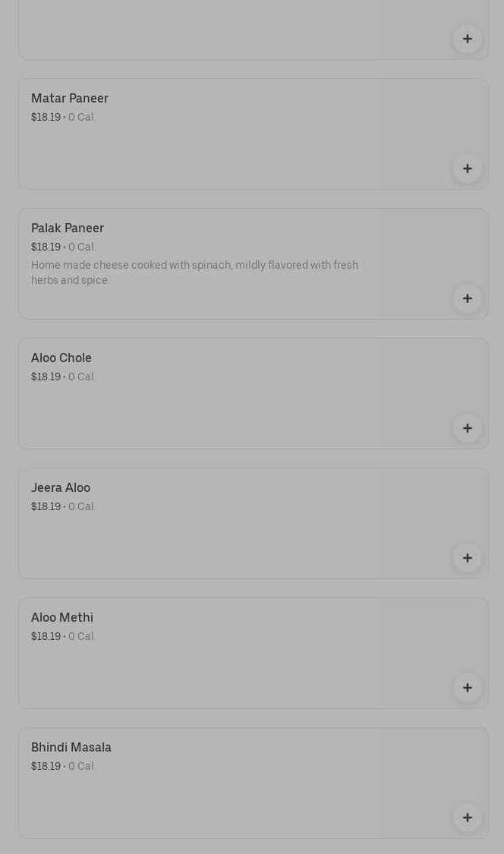The width and height of the screenshot is (504, 854).
Task: Click the price line under Aloo Chole
Action: pyautogui.click(x=62, y=377)
